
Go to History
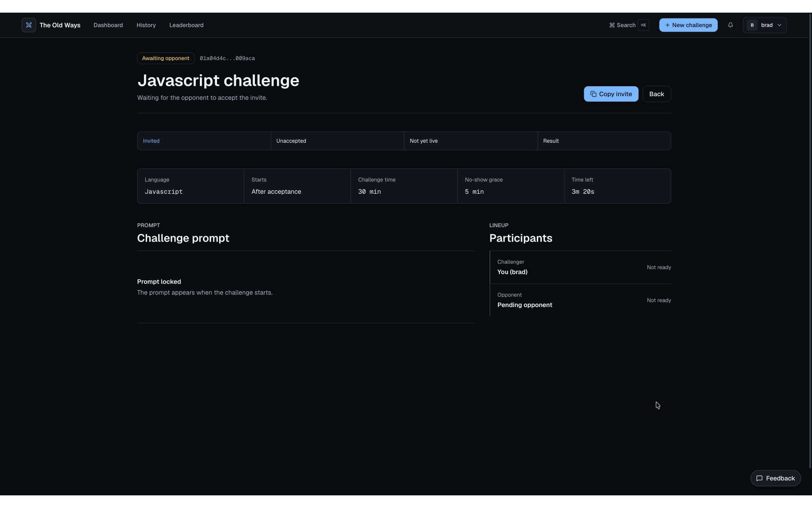(146, 25)
